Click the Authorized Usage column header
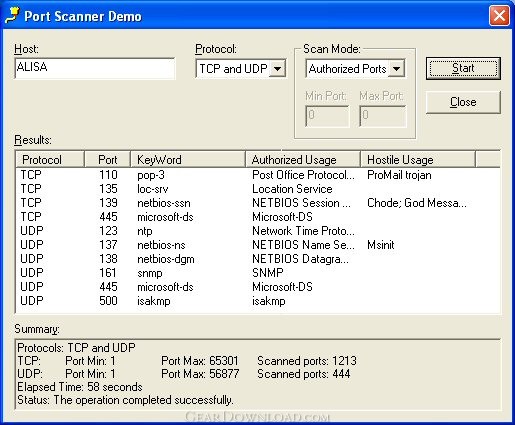This screenshot has width=515, height=425. [x=303, y=159]
